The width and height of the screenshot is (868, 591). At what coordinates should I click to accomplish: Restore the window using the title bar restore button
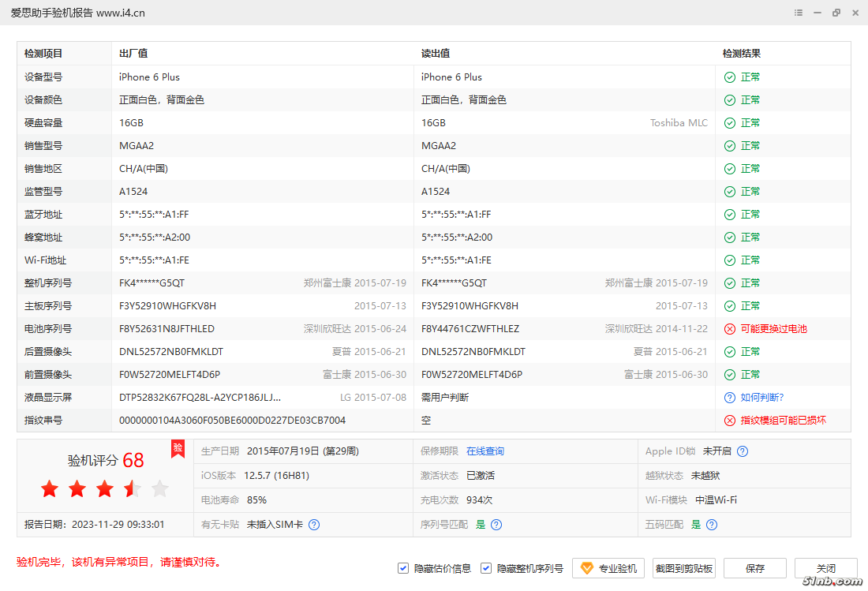point(836,13)
